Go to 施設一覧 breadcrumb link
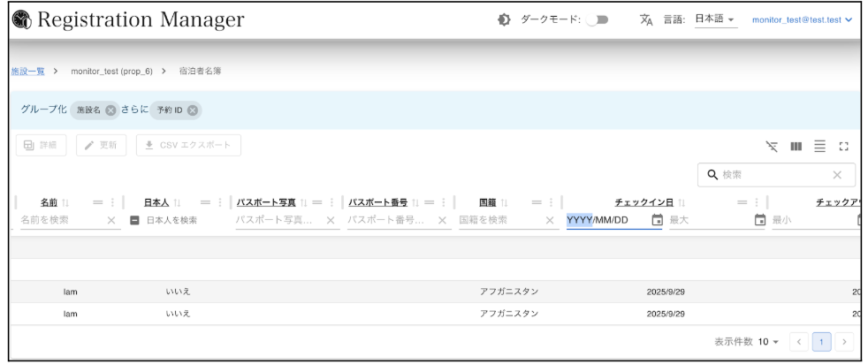The width and height of the screenshot is (868, 364). [x=26, y=72]
